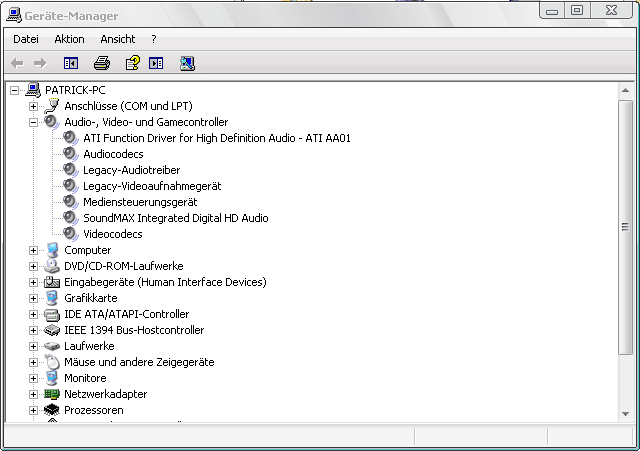The height and width of the screenshot is (451, 640).
Task: Expand the IEEE 1394 Bus-Hostcontroller node
Action: point(33,330)
